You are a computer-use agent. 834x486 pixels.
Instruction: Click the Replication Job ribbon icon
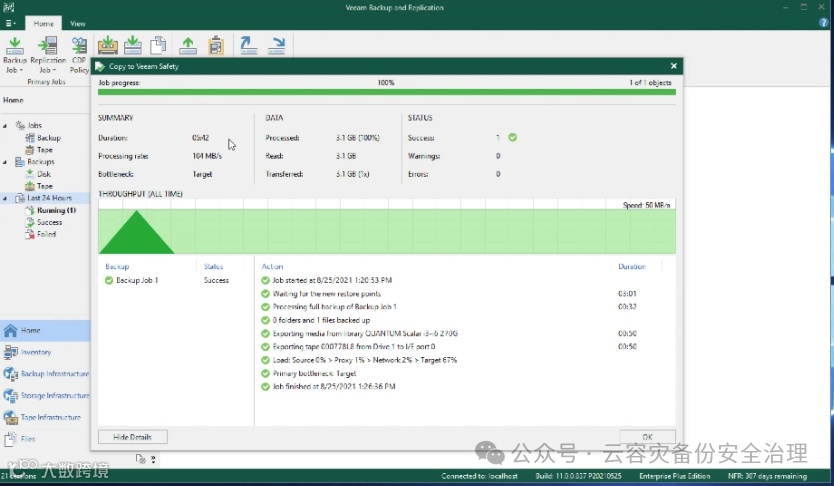pos(48,46)
